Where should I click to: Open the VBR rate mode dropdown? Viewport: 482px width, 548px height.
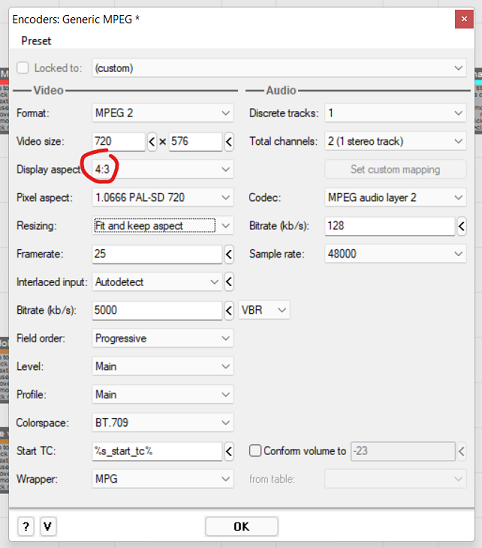click(x=264, y=310)
